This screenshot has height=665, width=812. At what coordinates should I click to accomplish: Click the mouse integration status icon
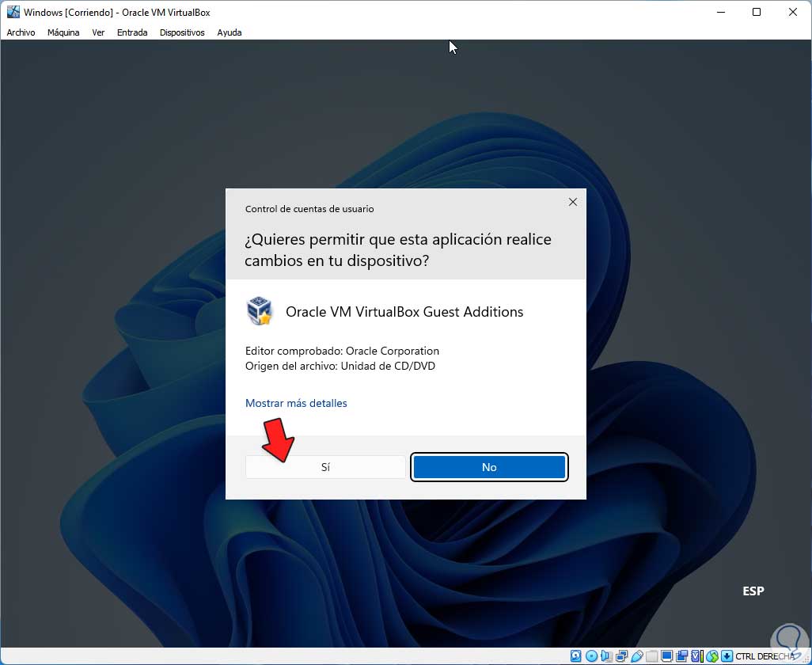(x=712, y=656)
